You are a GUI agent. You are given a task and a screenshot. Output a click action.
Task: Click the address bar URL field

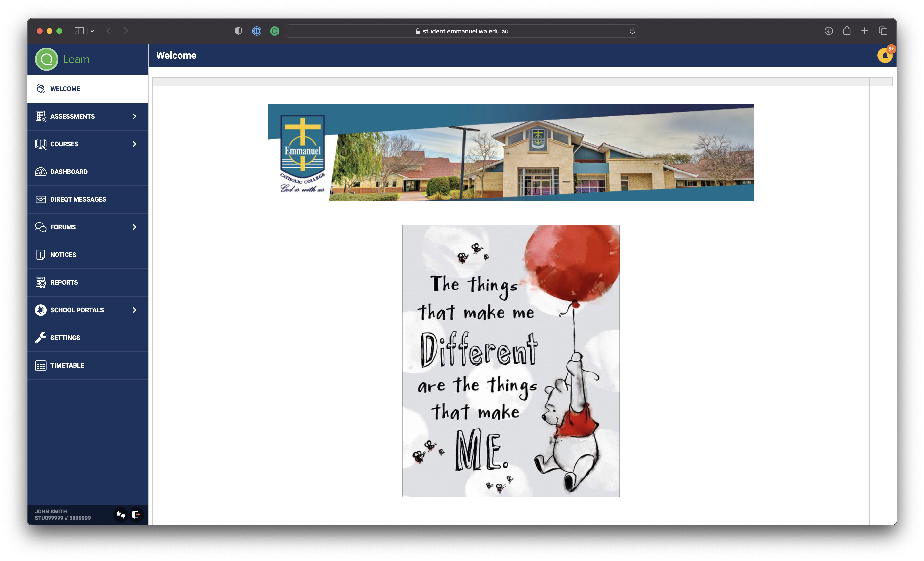465,31
